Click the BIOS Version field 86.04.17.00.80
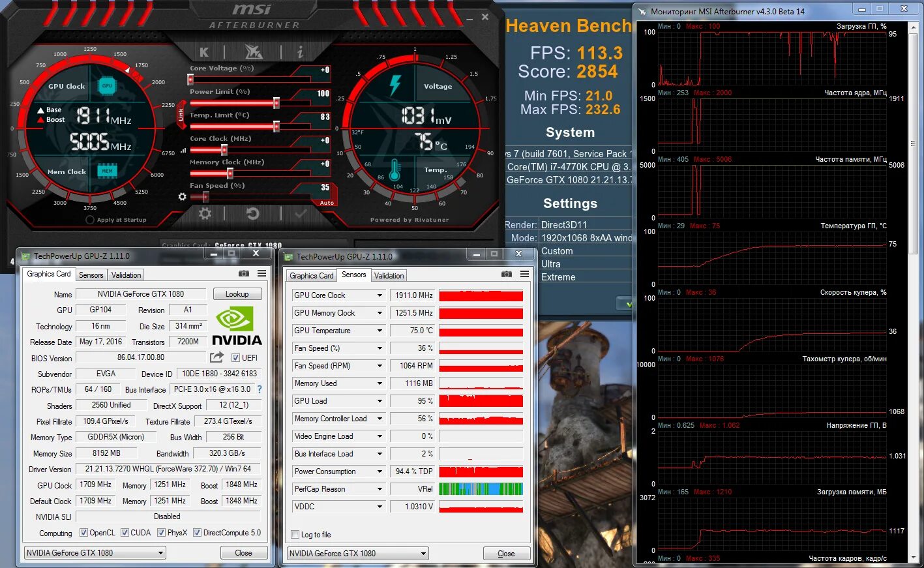 point(141,357)
